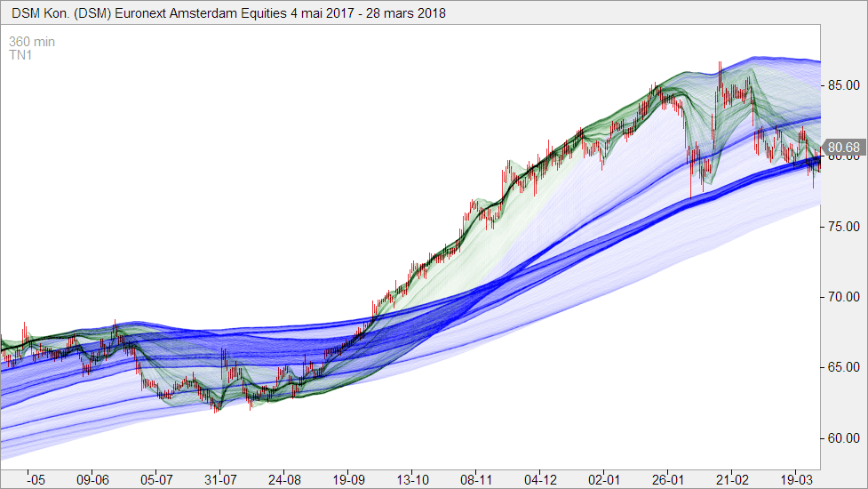Click the '26-01' date axis label
The width and height of the screenshot is (868, 489).
point(668,479)
